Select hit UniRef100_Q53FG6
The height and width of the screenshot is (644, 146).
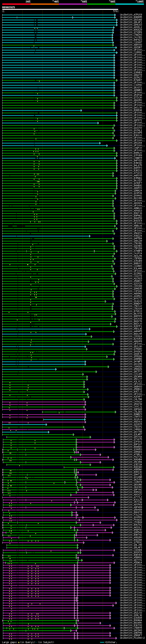point(131,95)
